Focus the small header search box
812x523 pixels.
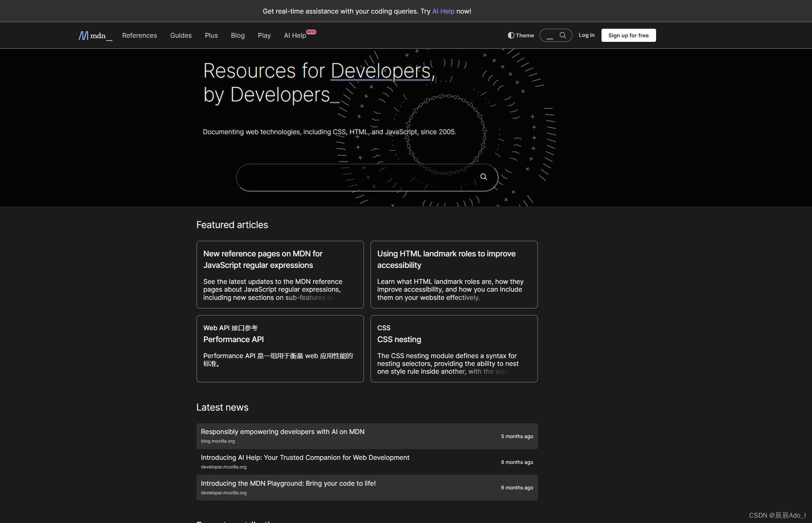click(551, 35)
